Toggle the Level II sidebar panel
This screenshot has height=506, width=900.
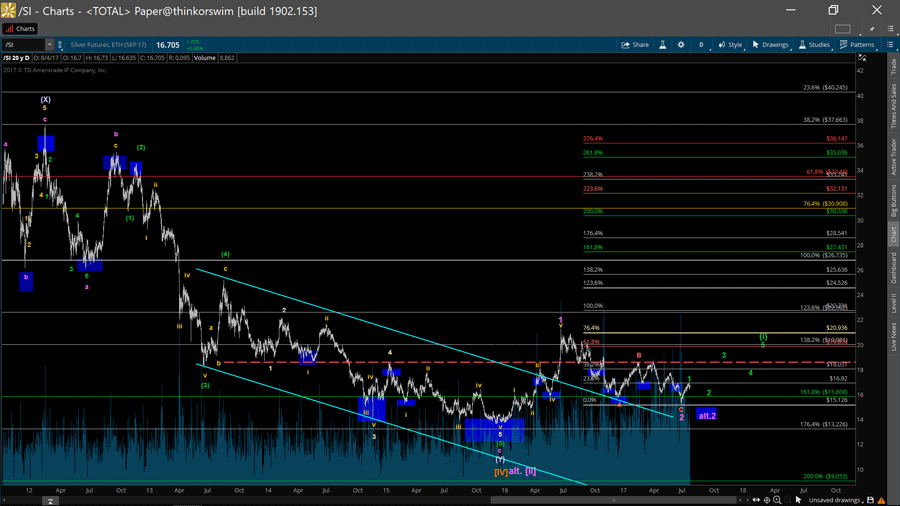893,295
